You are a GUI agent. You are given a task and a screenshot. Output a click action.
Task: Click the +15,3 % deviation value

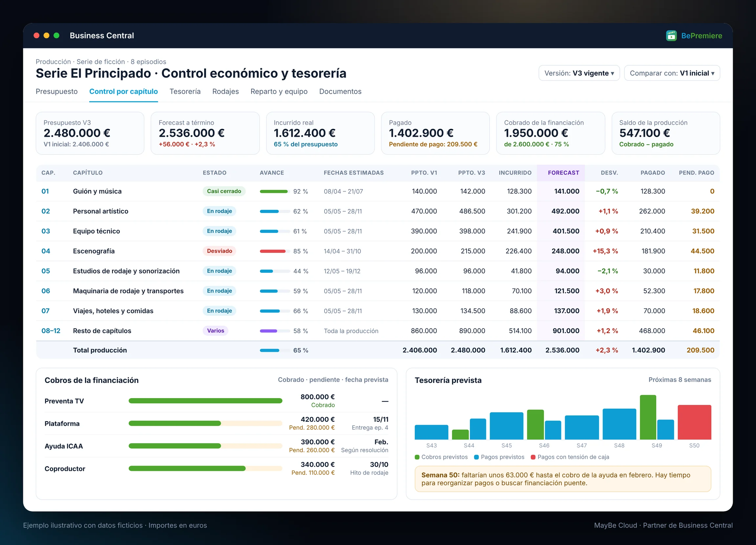click(605, 251)
